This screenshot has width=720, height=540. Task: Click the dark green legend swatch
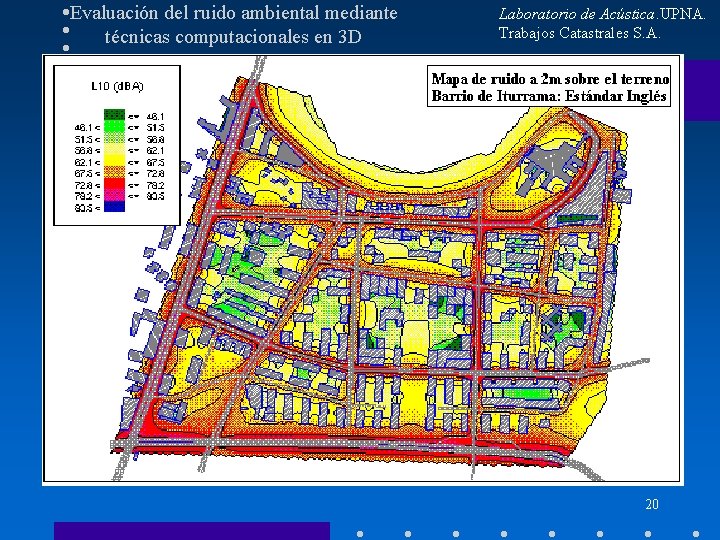(x=114, y=114)
